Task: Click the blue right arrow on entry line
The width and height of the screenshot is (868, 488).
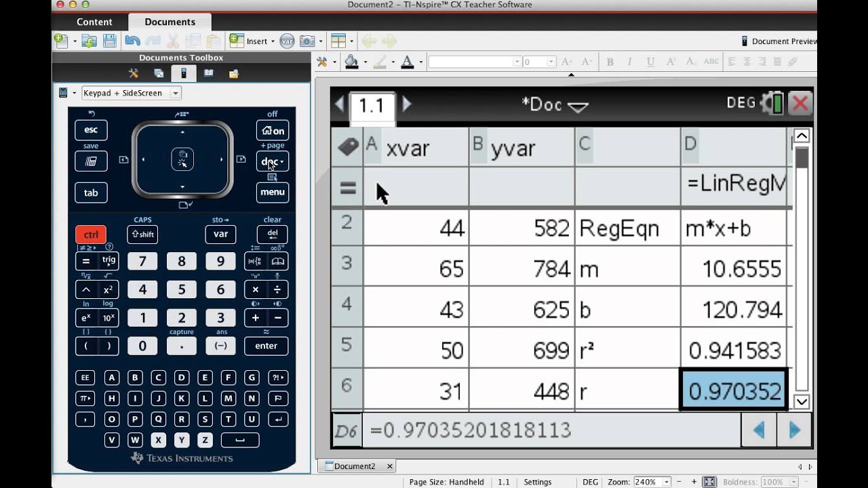Action: point(794,430)
